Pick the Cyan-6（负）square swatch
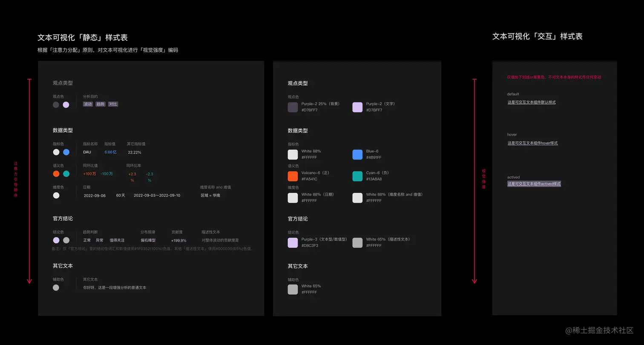Screen dimensions: 644x345 (x=357, y=176)
